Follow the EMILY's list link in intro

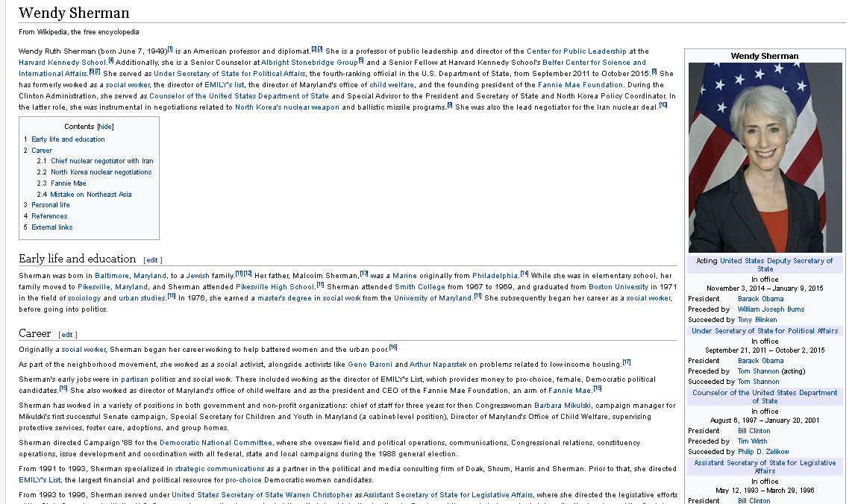[x=224, y=85]
